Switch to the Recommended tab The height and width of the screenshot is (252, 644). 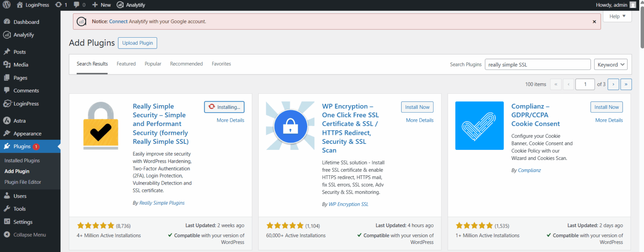tap(187, 64)
